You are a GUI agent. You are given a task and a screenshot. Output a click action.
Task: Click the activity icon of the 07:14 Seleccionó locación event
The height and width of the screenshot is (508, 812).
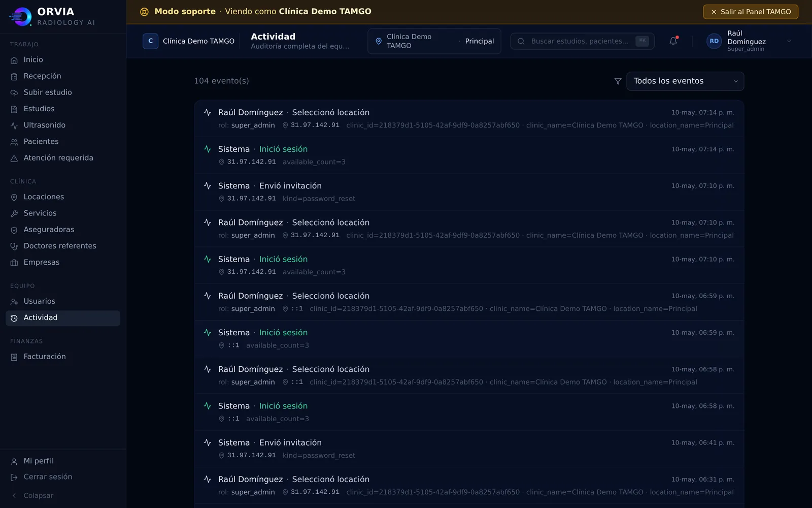208,112
